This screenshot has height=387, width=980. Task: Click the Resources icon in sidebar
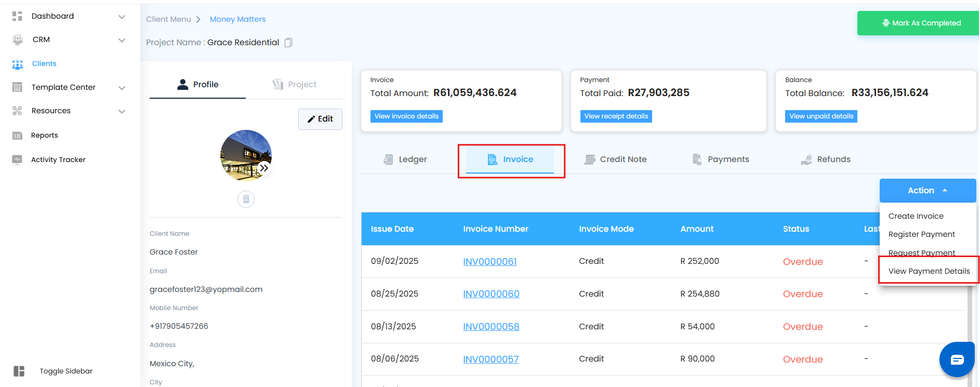(17, 111)
